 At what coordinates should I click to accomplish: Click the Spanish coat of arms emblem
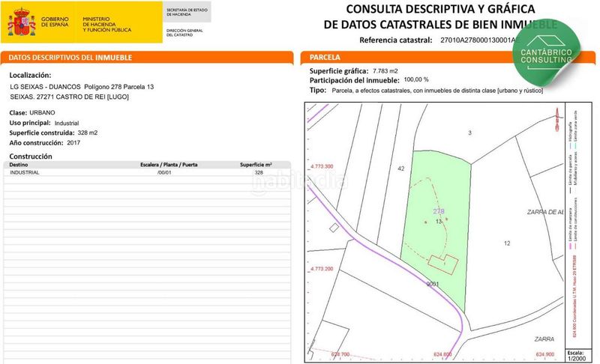pyautogui.click(x=22, y=22)
